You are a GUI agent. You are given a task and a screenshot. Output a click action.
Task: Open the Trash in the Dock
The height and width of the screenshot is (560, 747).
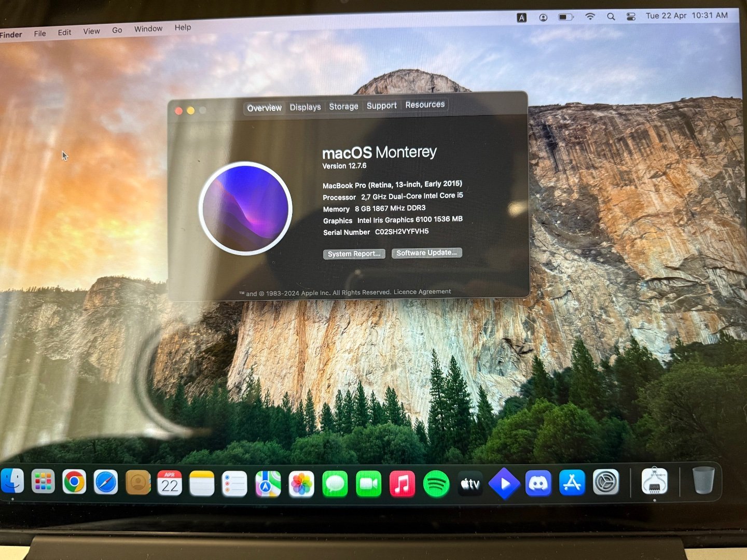coord(703,480)
